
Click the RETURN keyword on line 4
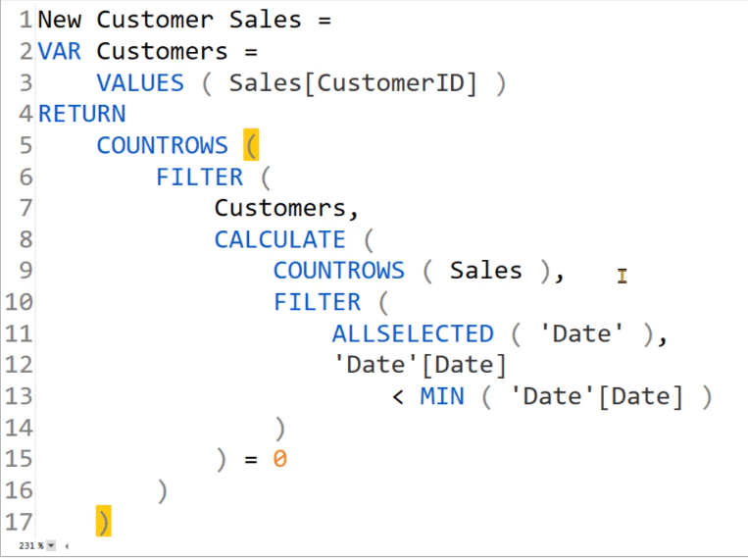click(81, 114)
